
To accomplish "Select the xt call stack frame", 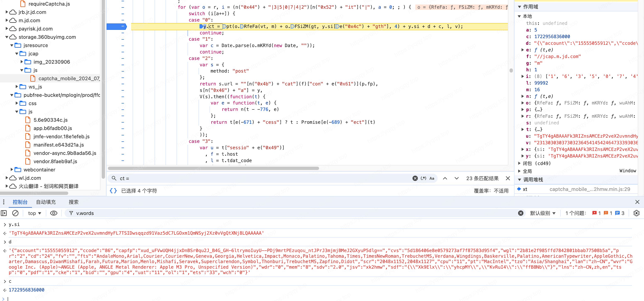I will point(576,189).
